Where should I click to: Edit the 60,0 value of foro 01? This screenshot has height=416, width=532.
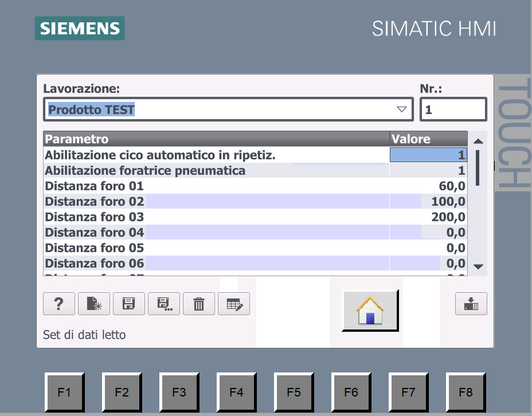coord(428,186)
